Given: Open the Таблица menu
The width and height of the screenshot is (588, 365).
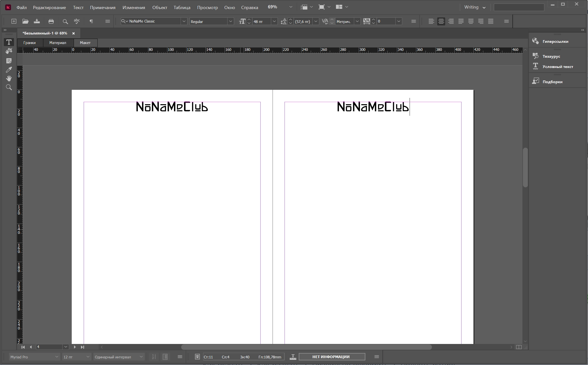Looking at the screenshot, I should pos(182,8).
